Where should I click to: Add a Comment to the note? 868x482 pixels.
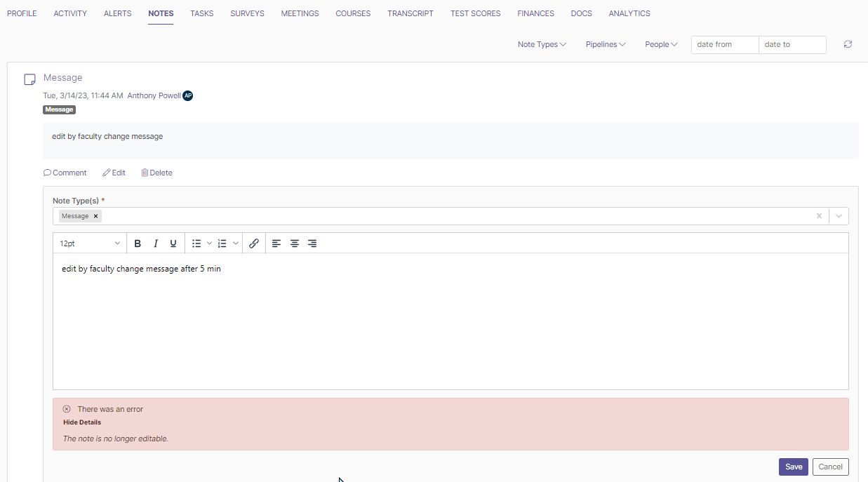(65, 173)
